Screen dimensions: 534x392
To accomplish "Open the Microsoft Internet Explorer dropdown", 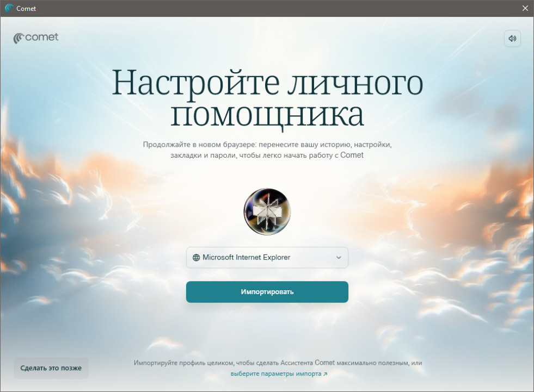I will click(x=267, y=258).
